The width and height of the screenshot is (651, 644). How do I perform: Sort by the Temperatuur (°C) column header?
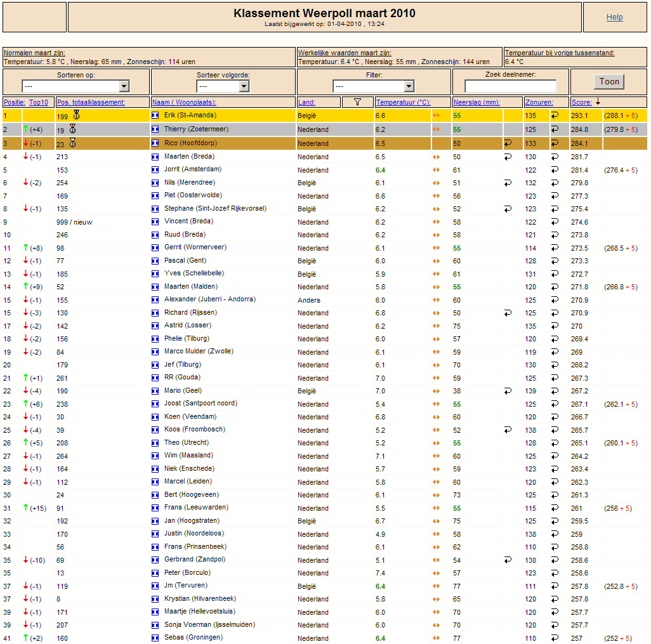[x=403, y=102]
